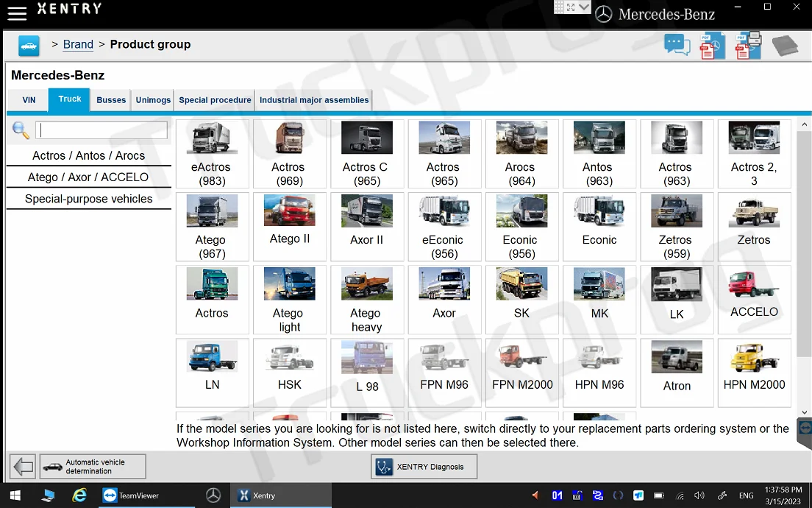Open the Special procedure tab

point(215,100)
